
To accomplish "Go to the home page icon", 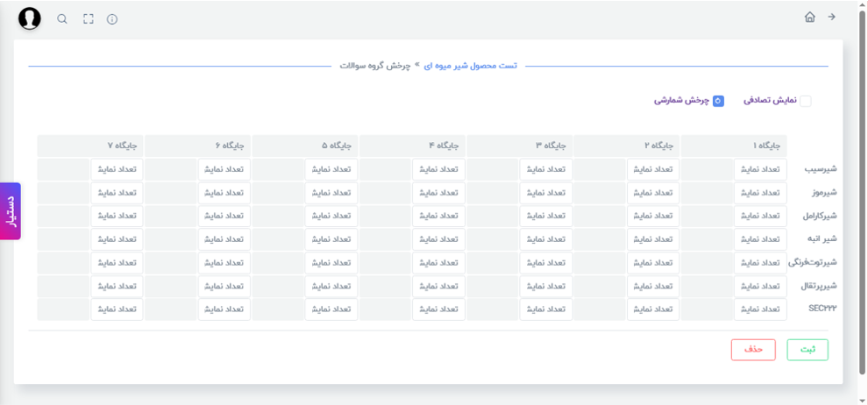I will [810, 18].
